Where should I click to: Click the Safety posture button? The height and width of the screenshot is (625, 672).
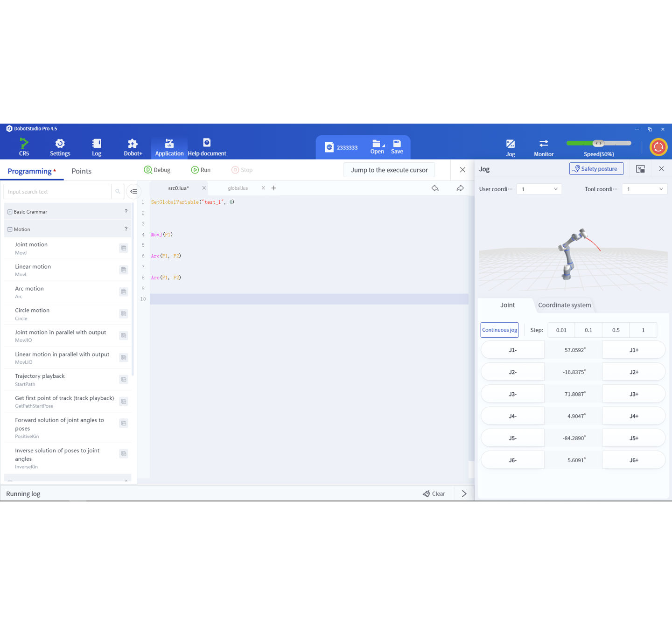tap(596, 169)
